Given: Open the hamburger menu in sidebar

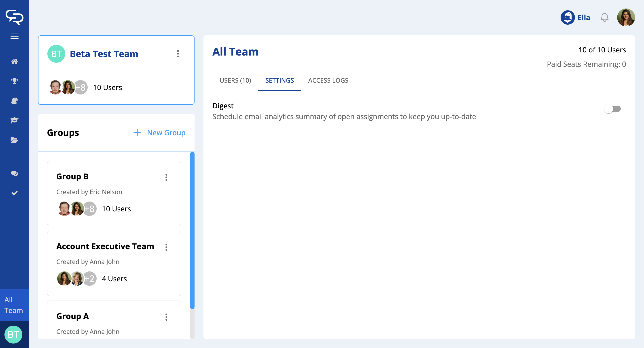Looking at the screenshot, I should coord(15,36).
